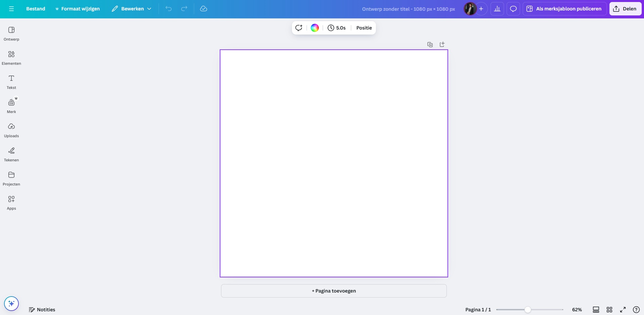Enter fullscreen presentation mode
The width and height of the screenshot is (644, 315).
point(623,310)
